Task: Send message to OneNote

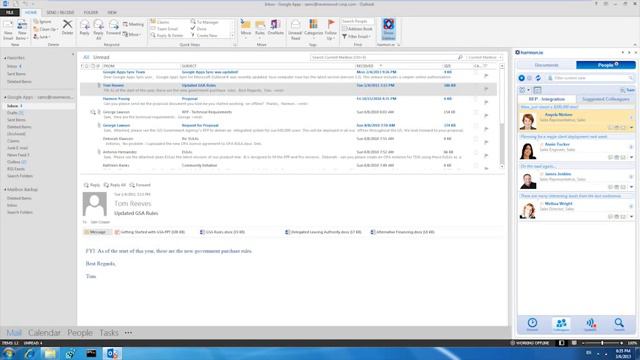Action: click(x=276, y=27)
